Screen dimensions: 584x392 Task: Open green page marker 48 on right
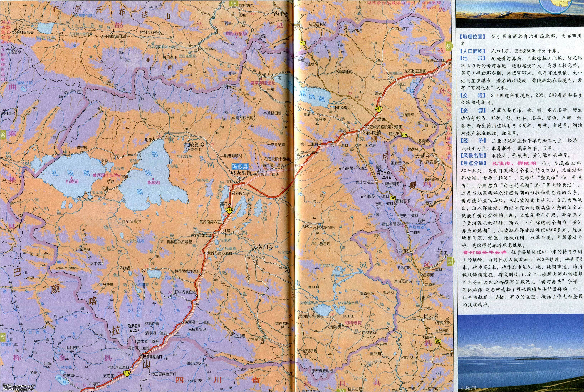[x=449, y=46]
